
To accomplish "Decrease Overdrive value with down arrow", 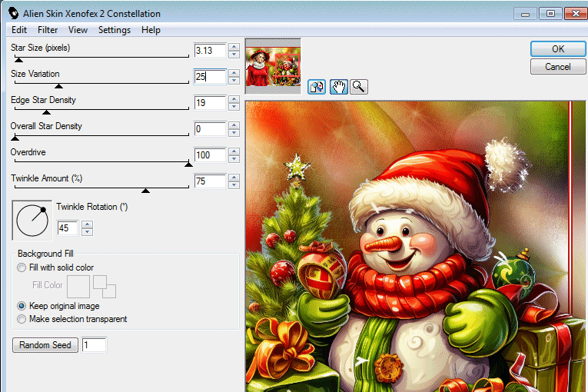I will tap(234, 158).
